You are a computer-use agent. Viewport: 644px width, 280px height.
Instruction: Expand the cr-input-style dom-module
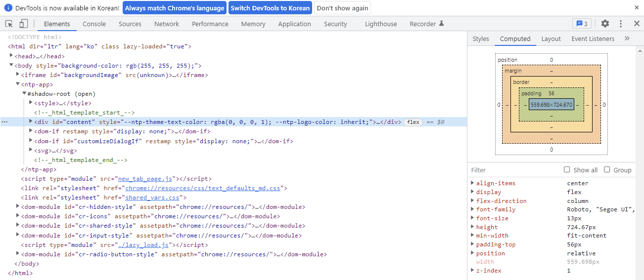[18, 235]
